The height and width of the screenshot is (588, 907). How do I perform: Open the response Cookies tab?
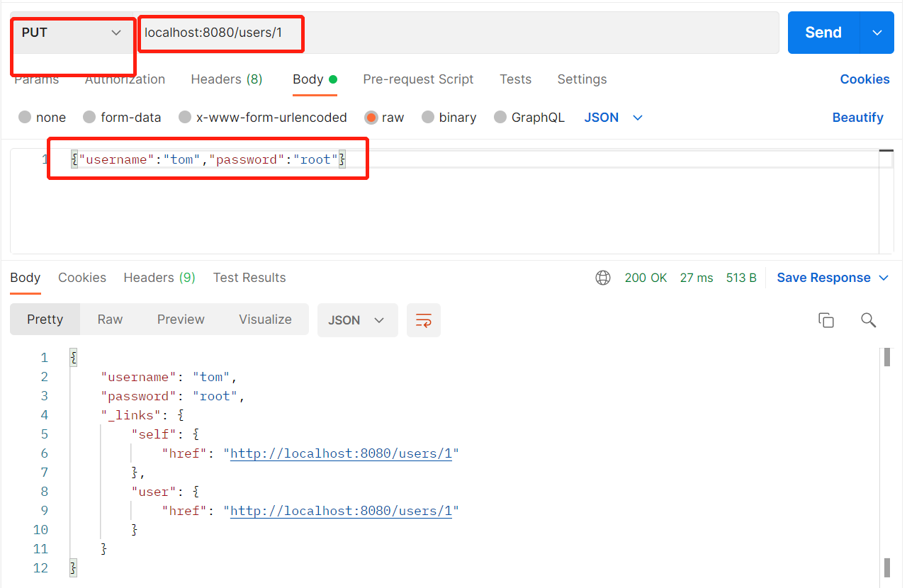[82, 278]
